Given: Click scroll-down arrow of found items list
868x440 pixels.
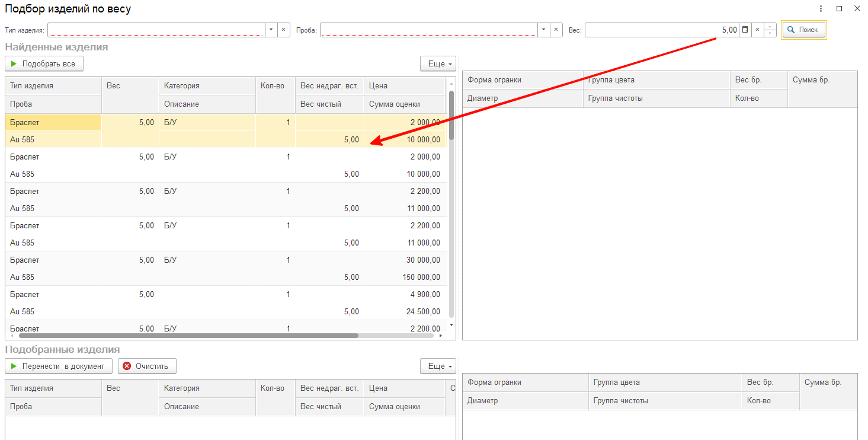Looking at the screenshot, I should 451,325.
